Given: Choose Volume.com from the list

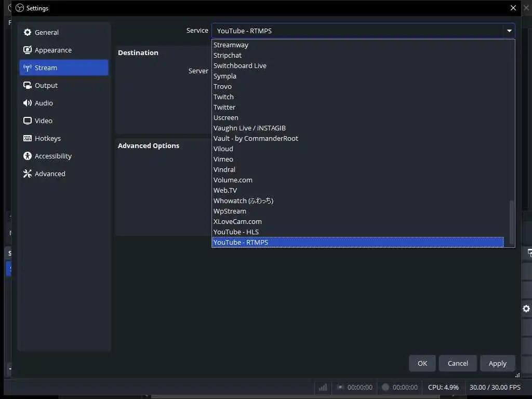Looking at the screenshot, I should pos(357,180).
